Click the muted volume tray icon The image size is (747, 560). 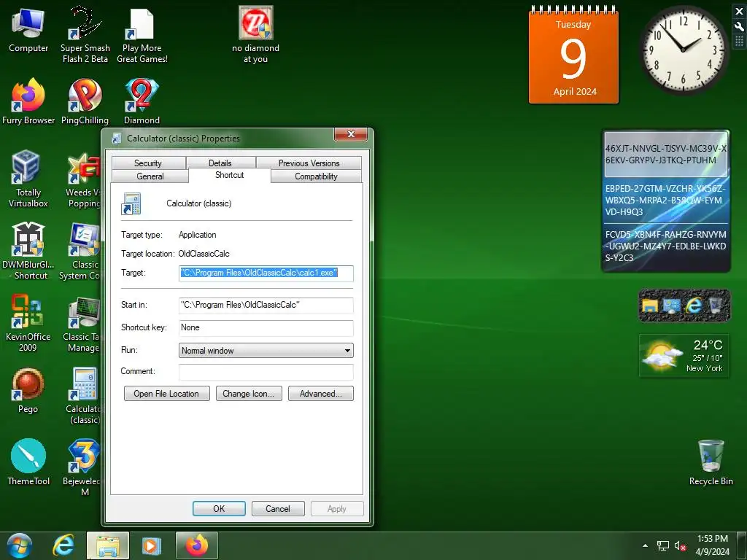(680, 545)
